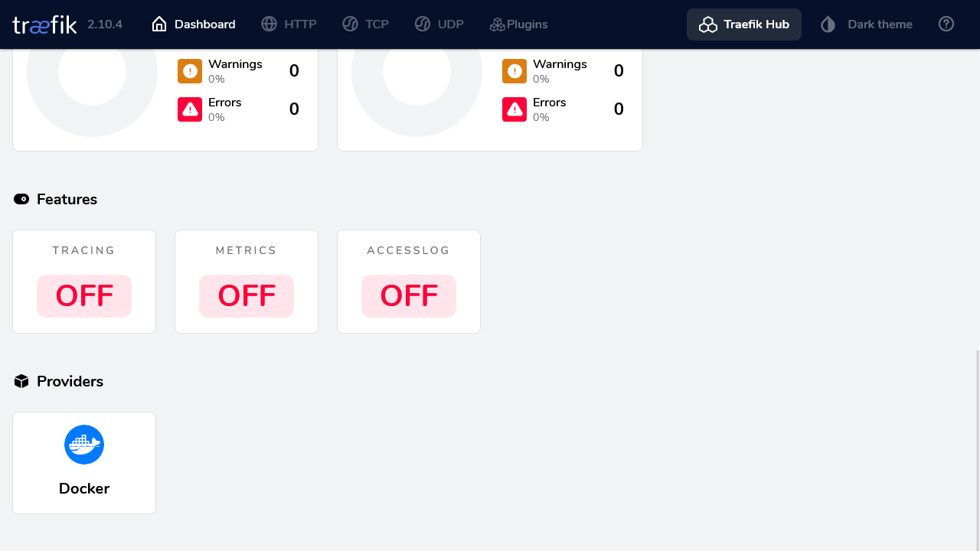Open the HTTP tab
The image size is (980, 551).
click(x=289, y=24)
